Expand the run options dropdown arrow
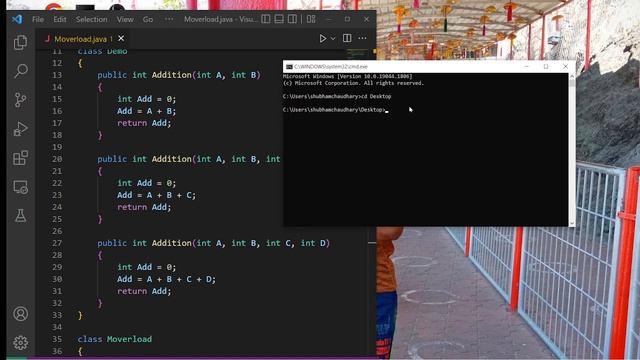The image size is (640, 360). tap(333, 38)
